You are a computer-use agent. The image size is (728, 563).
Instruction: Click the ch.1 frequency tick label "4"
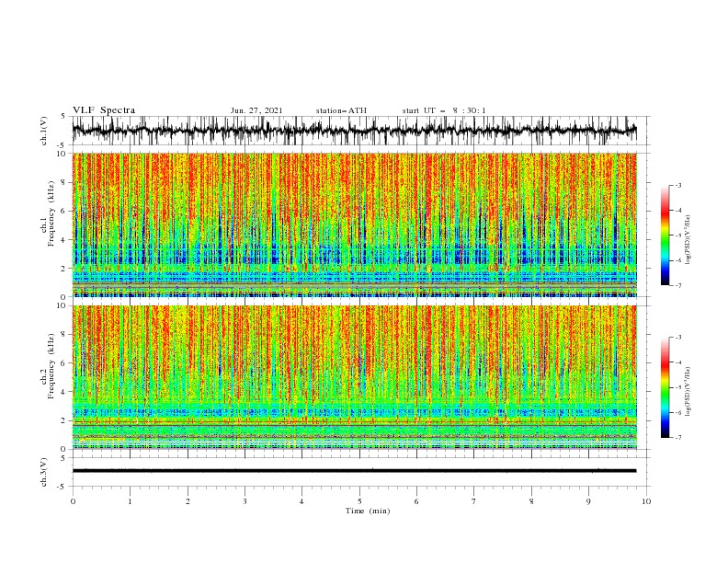click(63, 240)
